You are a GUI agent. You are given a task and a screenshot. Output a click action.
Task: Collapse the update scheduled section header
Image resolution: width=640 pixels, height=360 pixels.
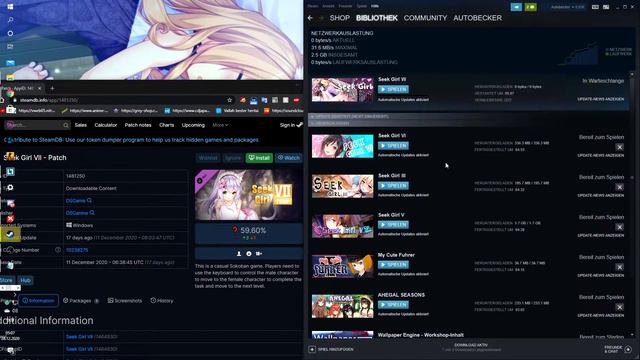[469, 116]
